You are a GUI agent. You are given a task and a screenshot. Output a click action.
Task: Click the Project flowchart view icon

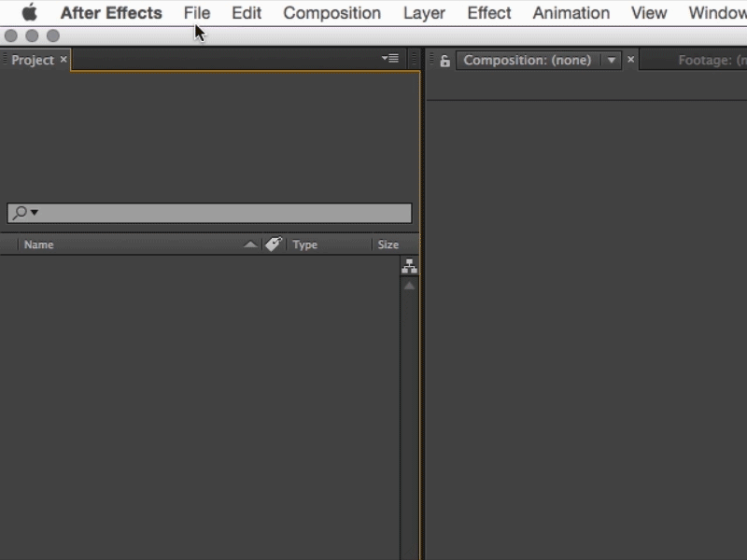tap(409, 267)
